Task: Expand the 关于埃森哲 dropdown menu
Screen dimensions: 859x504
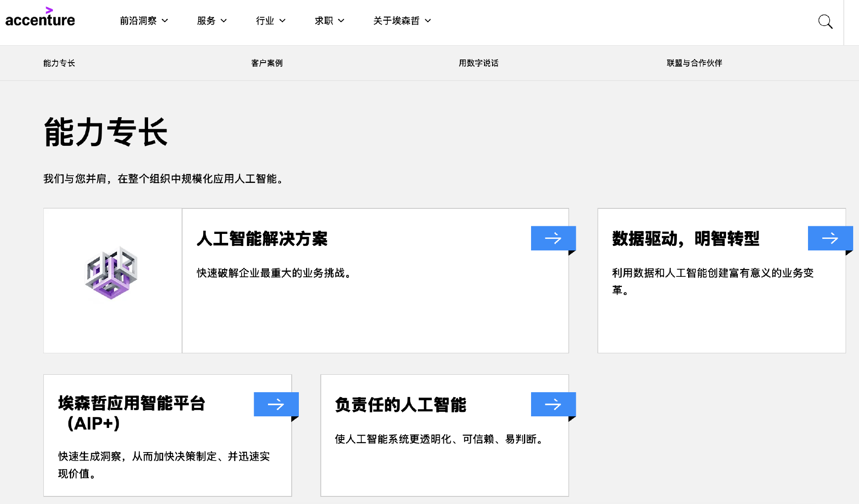Action: click(402, 21)
